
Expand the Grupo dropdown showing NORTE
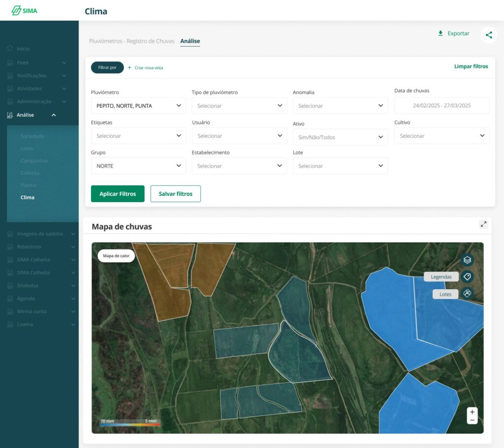click(x=138, y=166)
